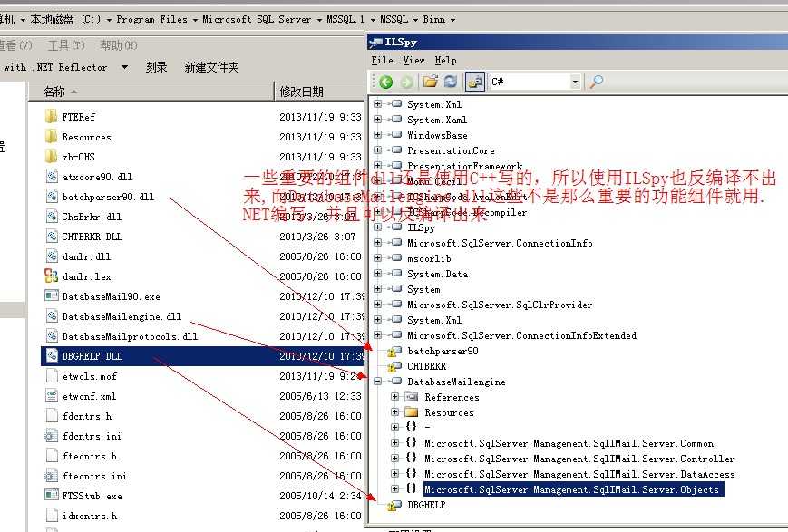Select the ChsBrkr.dll file icon
Image resolution: width=788 pixels, height=532 pixels.
click(52, 217)
